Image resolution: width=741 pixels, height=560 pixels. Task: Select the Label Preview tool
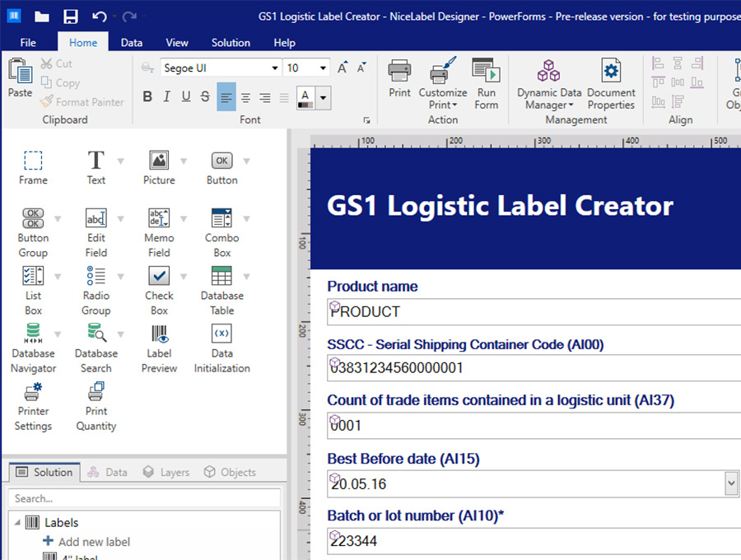tap(159, 348)
